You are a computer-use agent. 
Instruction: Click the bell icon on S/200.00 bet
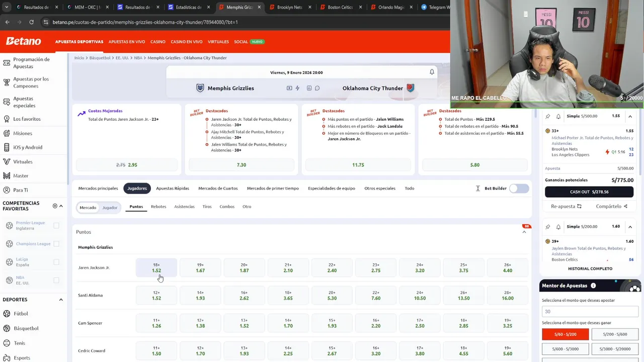(x=558, y=227)
